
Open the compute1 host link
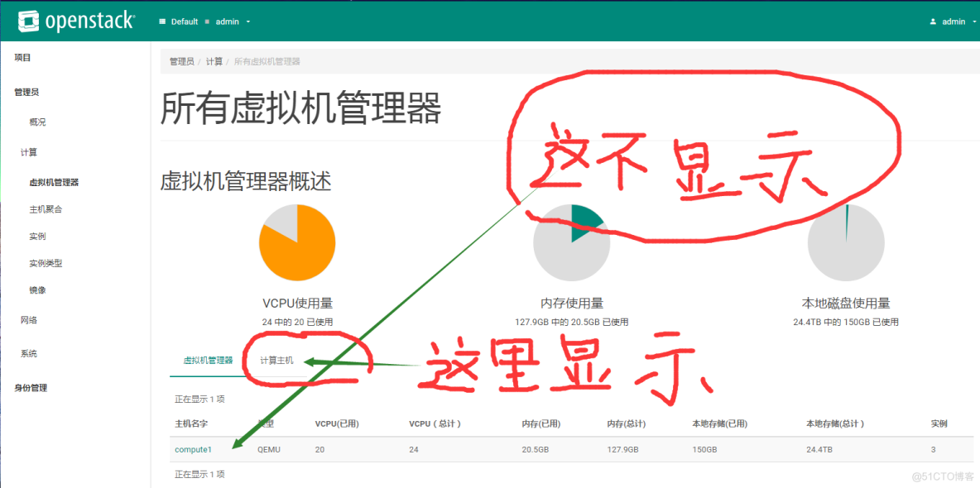[194, 448]
